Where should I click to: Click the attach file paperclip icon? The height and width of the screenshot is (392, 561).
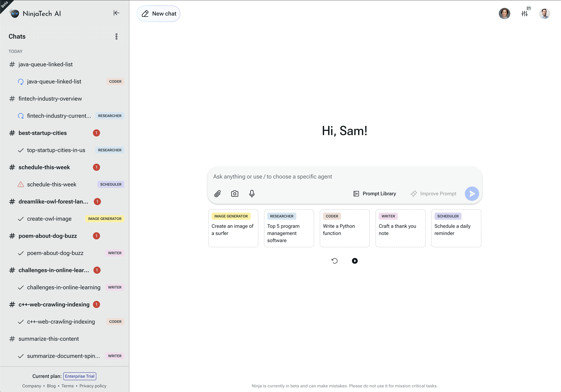(217, 193)
